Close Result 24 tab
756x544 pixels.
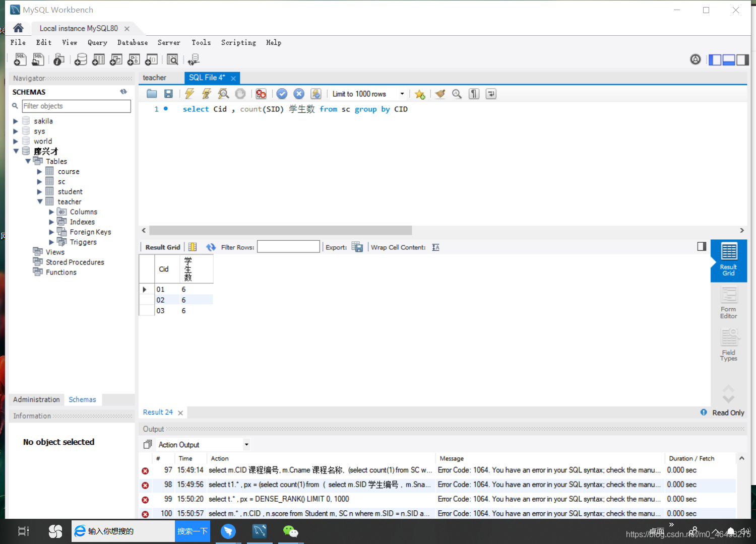[x=180, y=413]
